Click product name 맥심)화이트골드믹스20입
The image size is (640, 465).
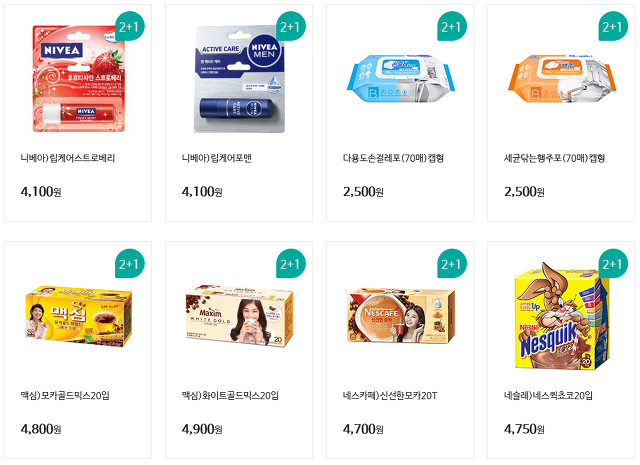(x=230, y=396)
